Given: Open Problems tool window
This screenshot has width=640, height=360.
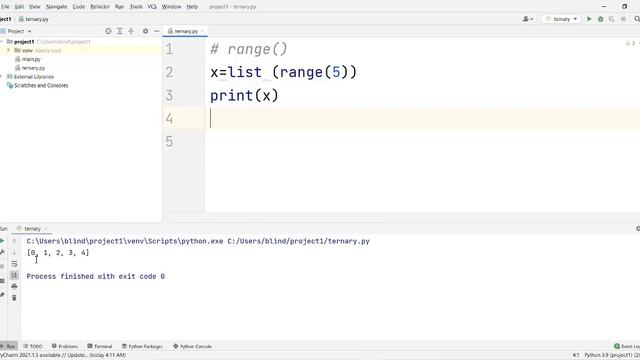Looking at the screenshot, I should tap(65, 346).
